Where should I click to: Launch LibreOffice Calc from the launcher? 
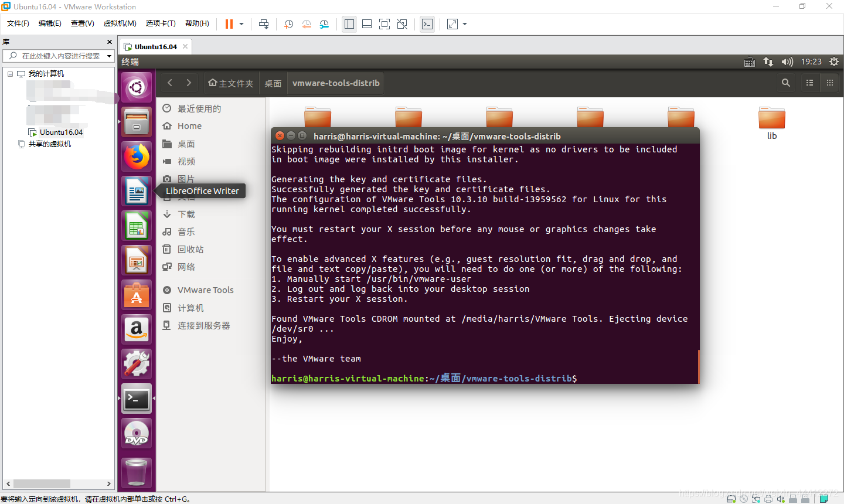coord(137,226)
